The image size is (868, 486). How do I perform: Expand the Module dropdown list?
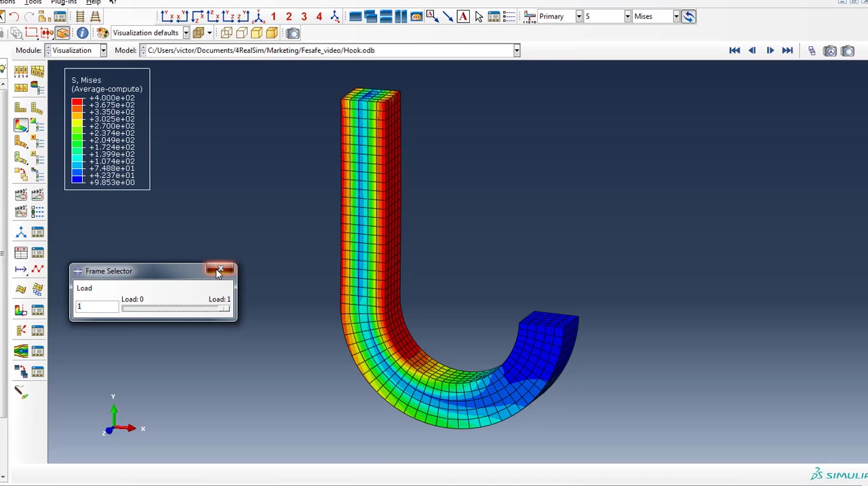[103, 50]
